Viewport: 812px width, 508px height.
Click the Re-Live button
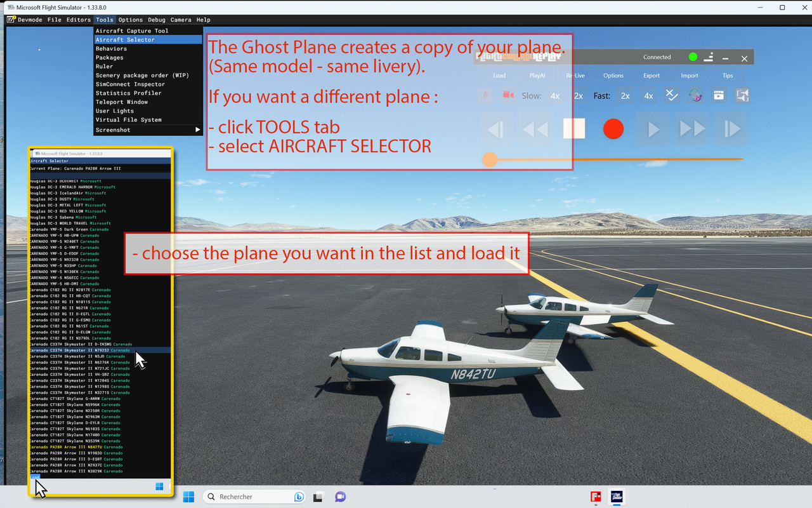[x=575, y=76]
